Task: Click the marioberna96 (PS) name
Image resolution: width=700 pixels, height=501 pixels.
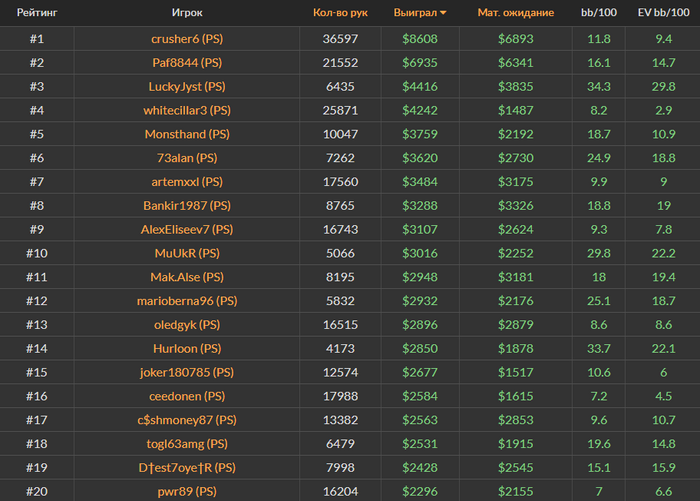Action: tap(187, 301)
